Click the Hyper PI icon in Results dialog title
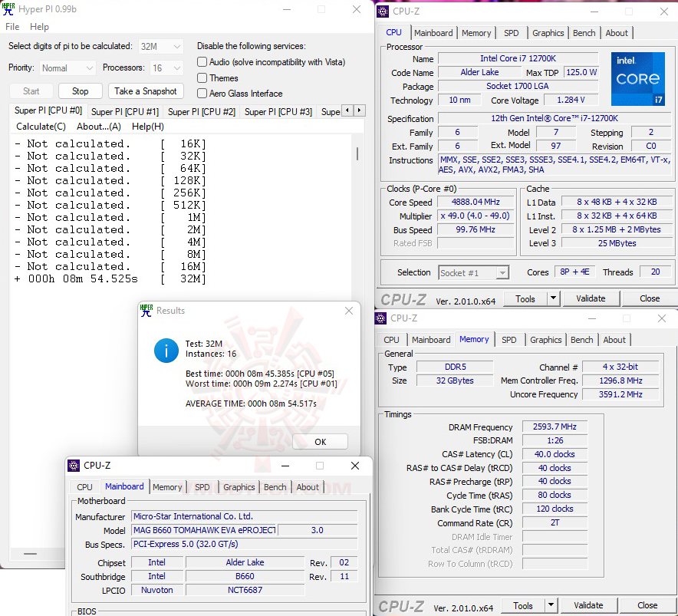The height and width of the screenshot is (616, 678). coord(146,311)
